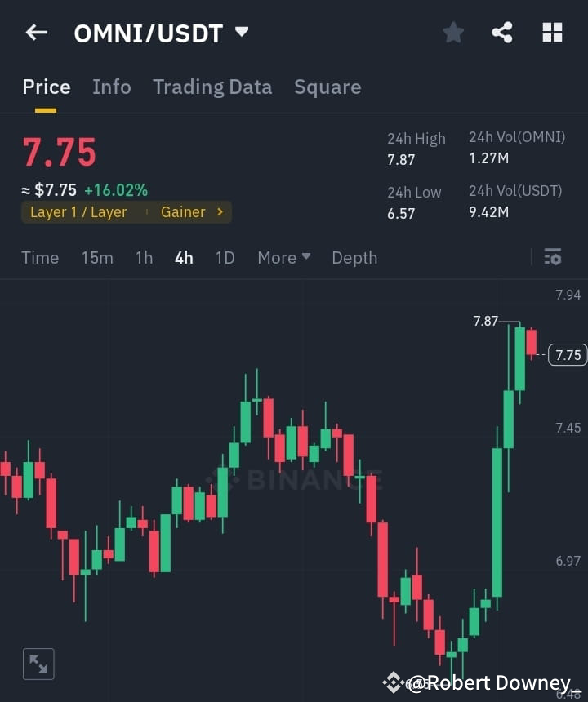Open the Depth chart view

[x=354, y=257]
